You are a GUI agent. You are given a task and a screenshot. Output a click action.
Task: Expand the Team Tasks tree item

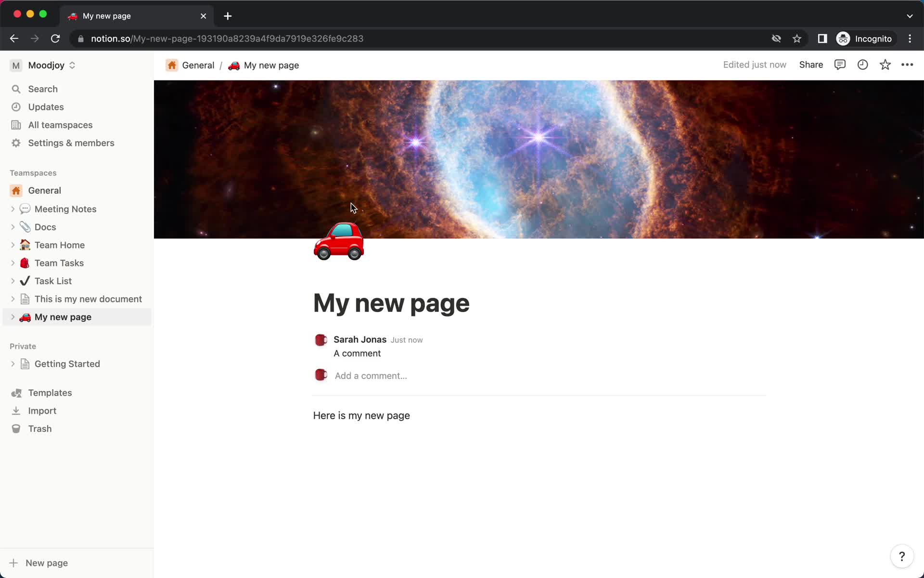pyautogui.click(x=13, y=263)
